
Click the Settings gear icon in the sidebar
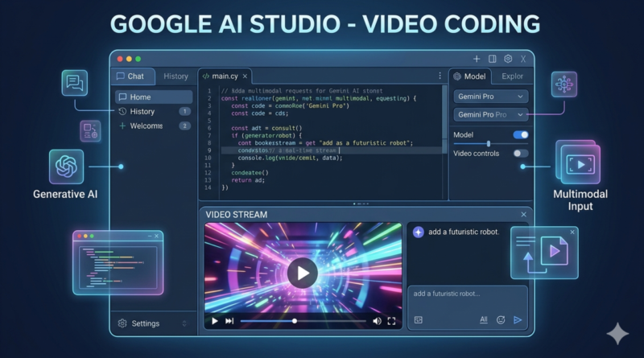[122, 323]
